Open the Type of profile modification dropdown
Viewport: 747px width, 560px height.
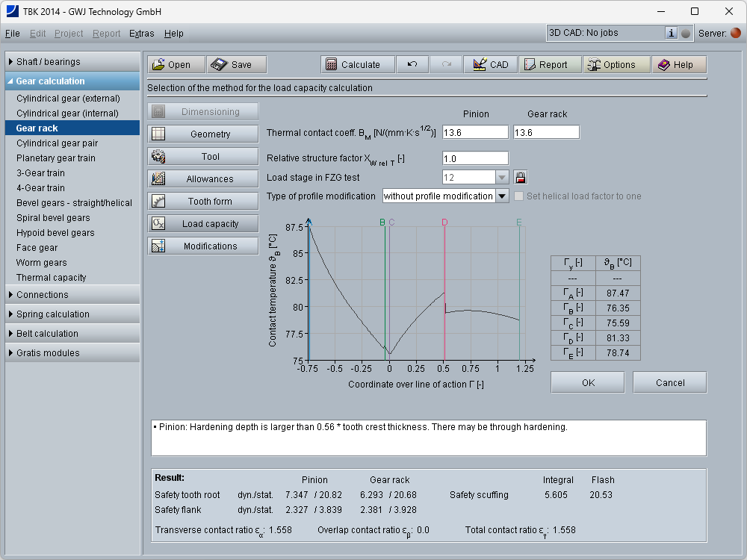tap(502, 196)
